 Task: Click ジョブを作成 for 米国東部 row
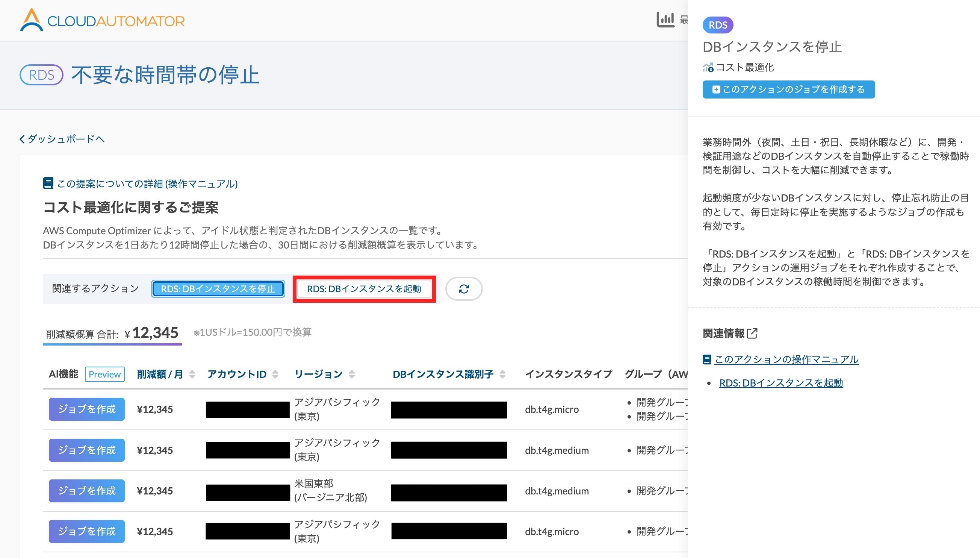pos(86,491)
